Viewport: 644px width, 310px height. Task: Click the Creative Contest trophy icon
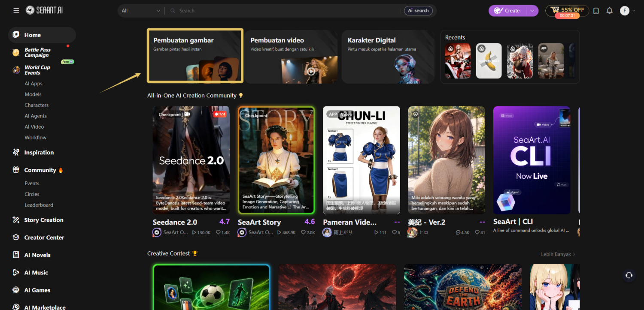pos(195,253)
